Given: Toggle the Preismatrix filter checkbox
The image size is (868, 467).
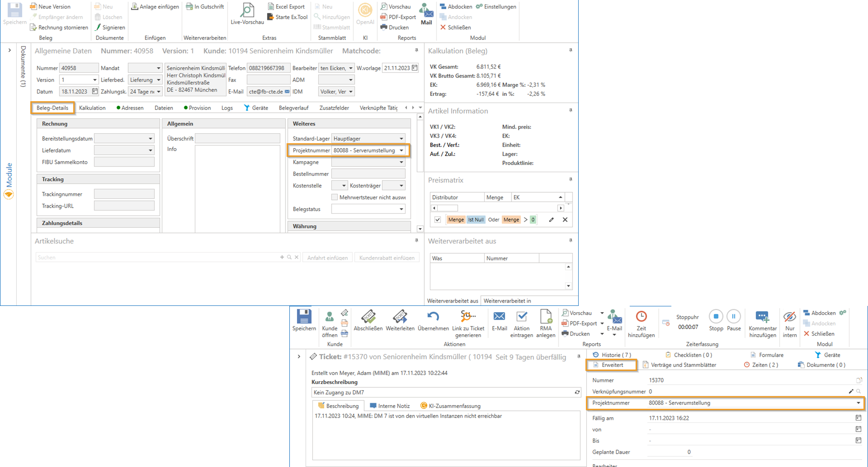Looking at the screenshot, I should pyautogui.click(x=438, y=220).
